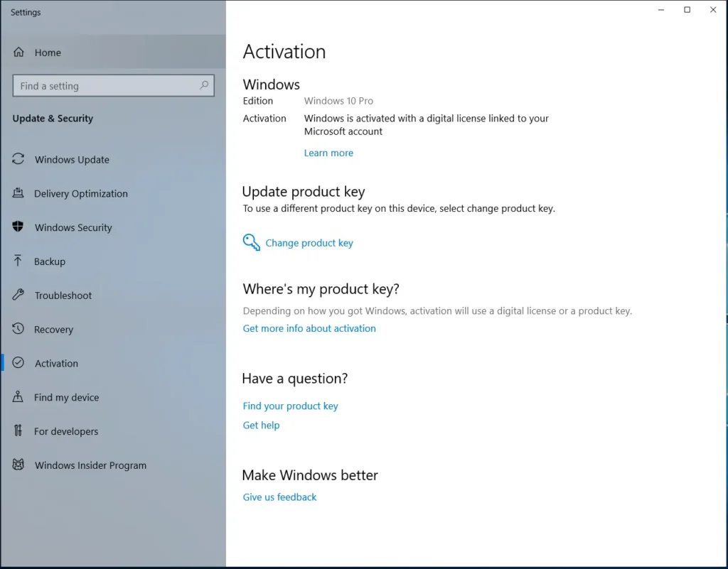This screenshot has width=728, height=569.
Task: Open the Windows Update section
Action: 113,160
